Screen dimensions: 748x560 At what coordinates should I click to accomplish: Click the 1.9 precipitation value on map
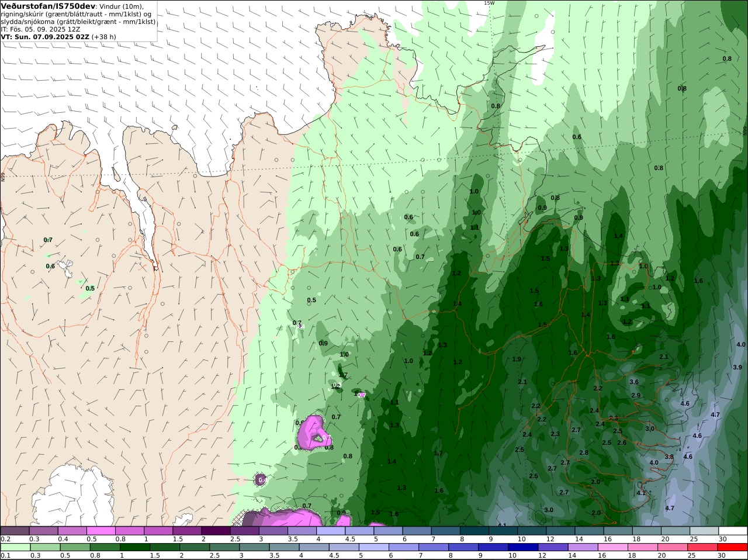(x=517, y=359)
